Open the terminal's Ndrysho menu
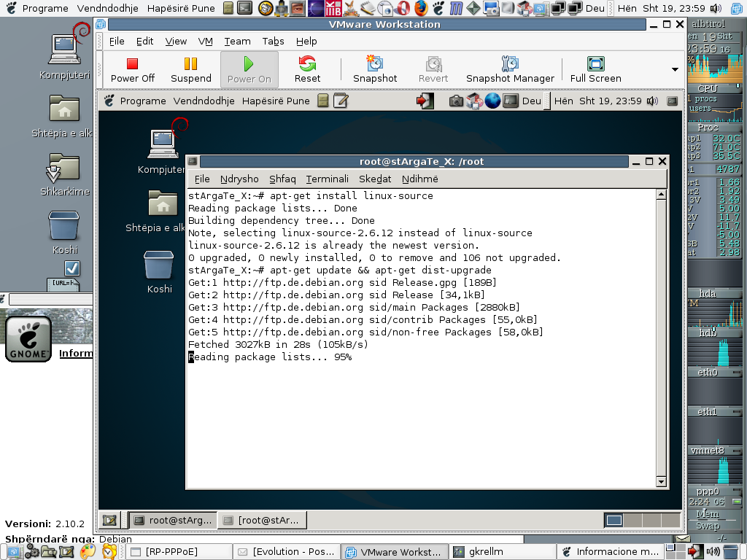Screen dimensions: 747x560 coord(239,179)
